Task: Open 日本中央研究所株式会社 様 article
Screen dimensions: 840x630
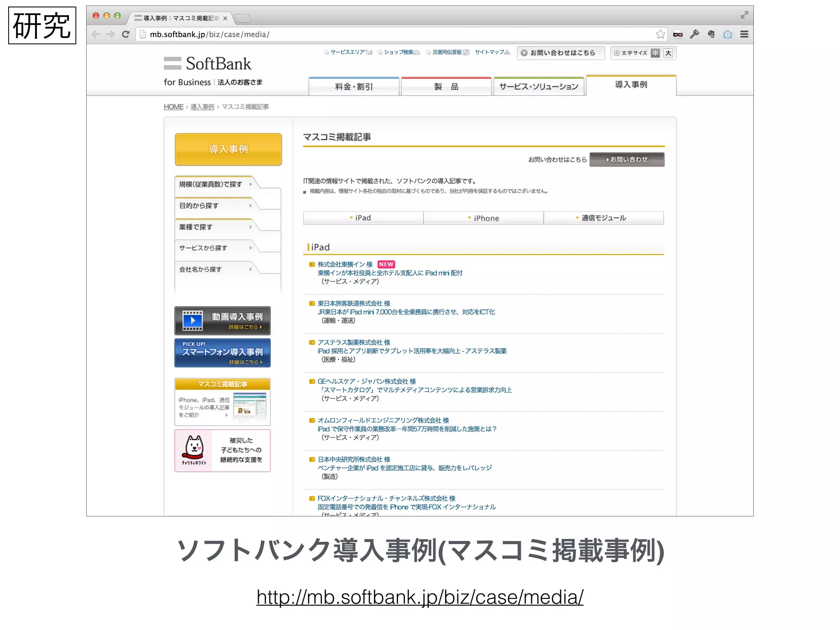Action: coord(354,459)
